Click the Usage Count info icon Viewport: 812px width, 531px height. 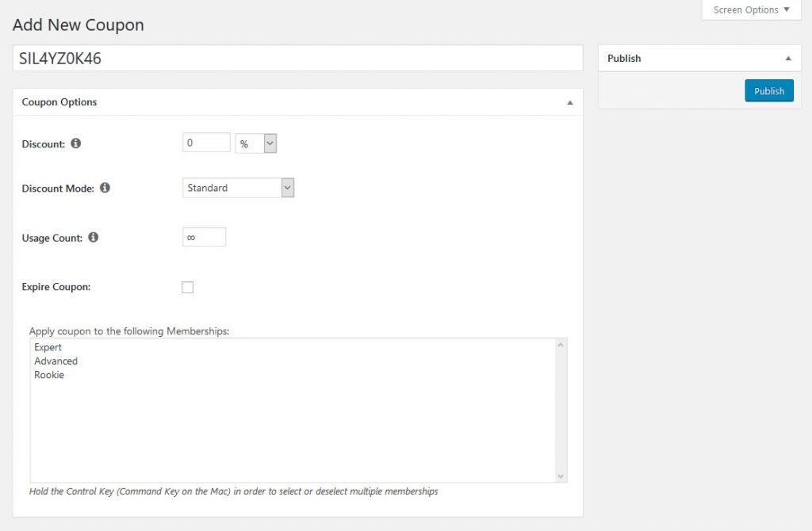pyautogui.click(x=94, y=237)
